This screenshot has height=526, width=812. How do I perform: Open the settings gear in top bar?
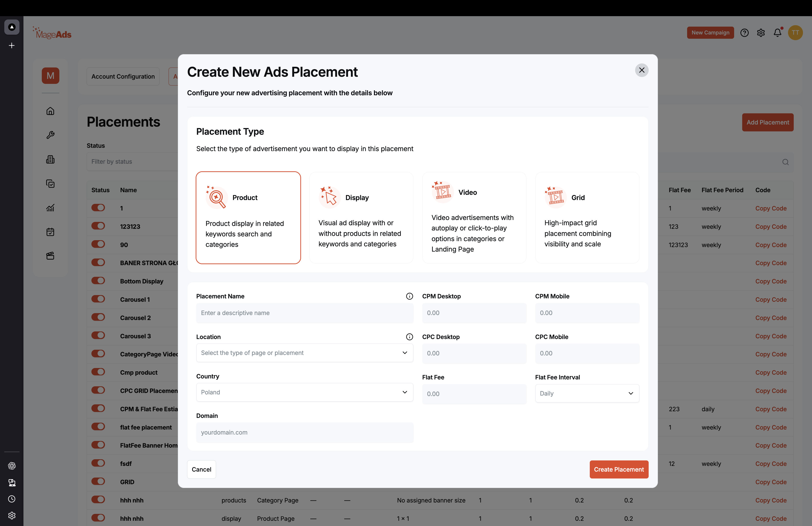[x=761, y=33]
